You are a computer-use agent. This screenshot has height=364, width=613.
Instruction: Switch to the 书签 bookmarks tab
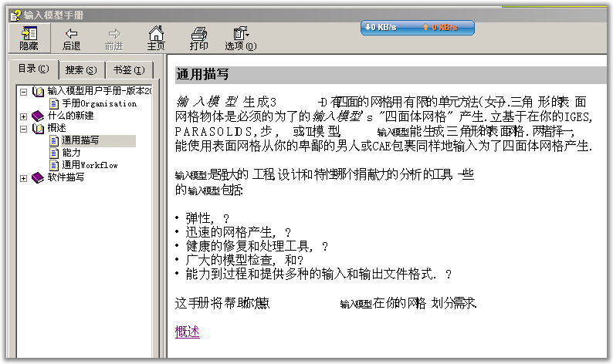(x=129, y=70)
